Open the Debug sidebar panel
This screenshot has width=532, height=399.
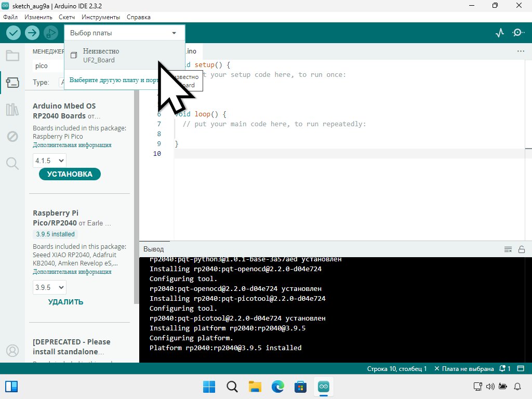pos(12,137)
